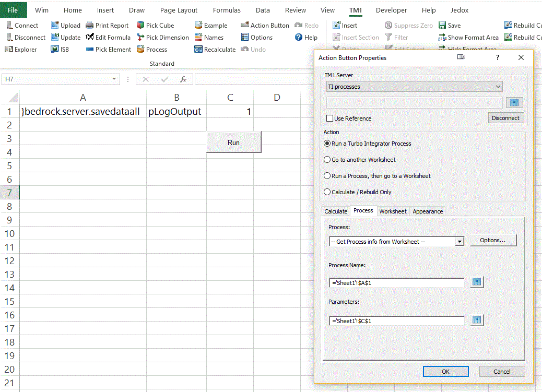This screenshot has height=392, width=542.
Task: Click Show Format Area in ribbon
Action: click(468, 38)
